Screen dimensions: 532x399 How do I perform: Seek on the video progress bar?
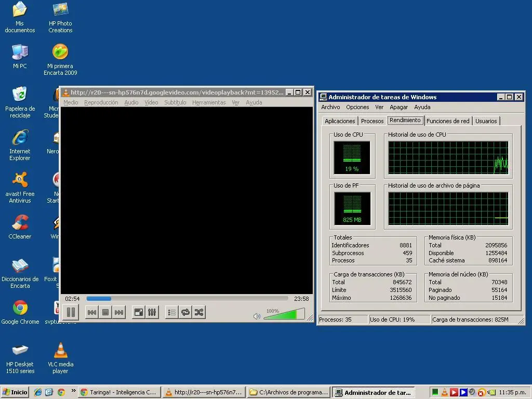tap(187, 299)
